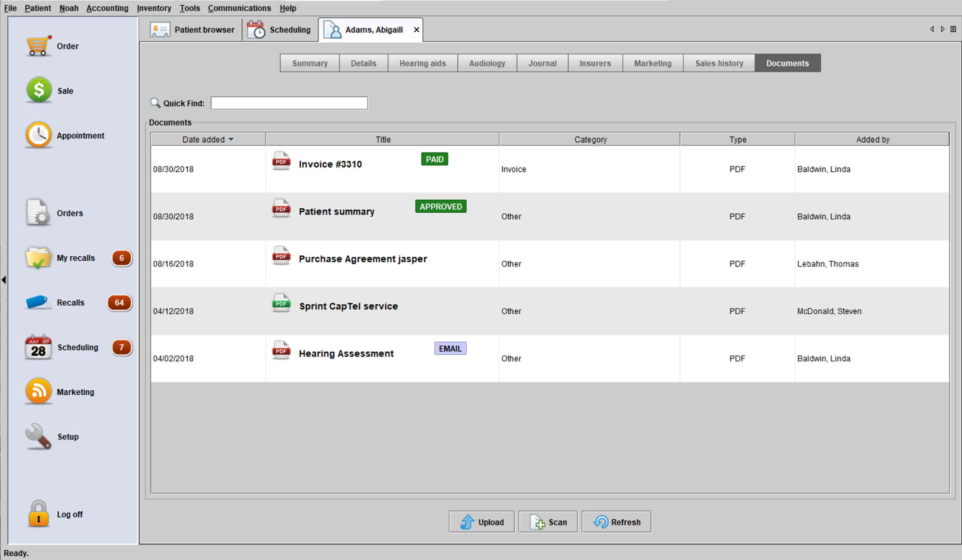Open Setup wrench icon
The height and width of the screenshot is (560, 962).
tap(38, 436)
